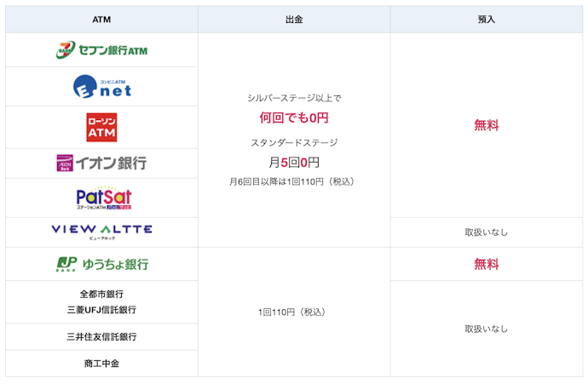Click 取扱いなし in the VIEW ALTTE row
This screenshot has height=384, width=588.
coord(487,232)
